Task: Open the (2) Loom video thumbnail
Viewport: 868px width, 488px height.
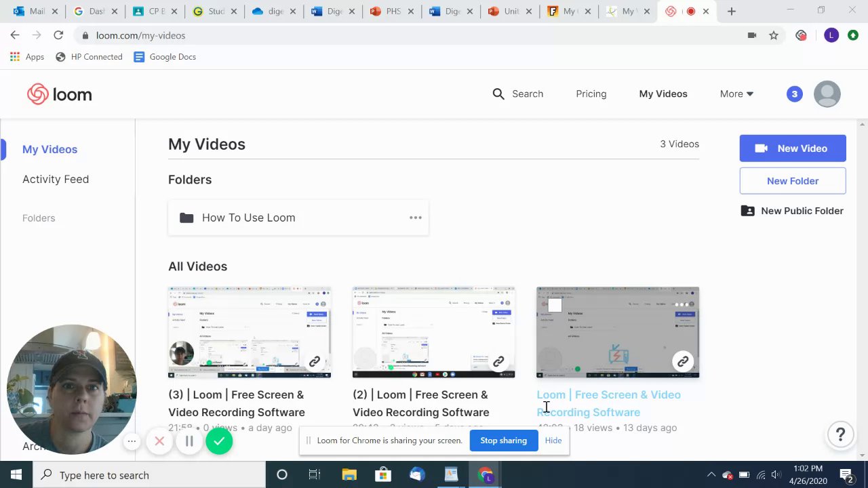Action: click(x=434, y=332)
